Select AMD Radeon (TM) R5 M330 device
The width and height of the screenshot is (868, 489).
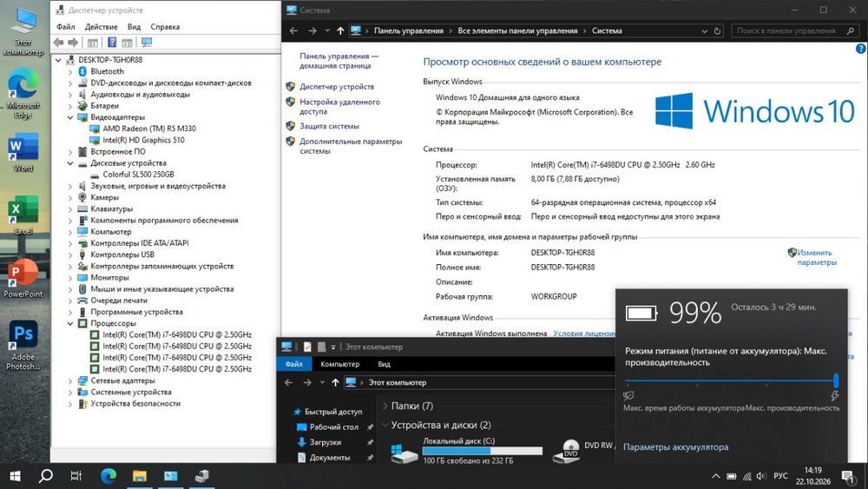point(149,129)
